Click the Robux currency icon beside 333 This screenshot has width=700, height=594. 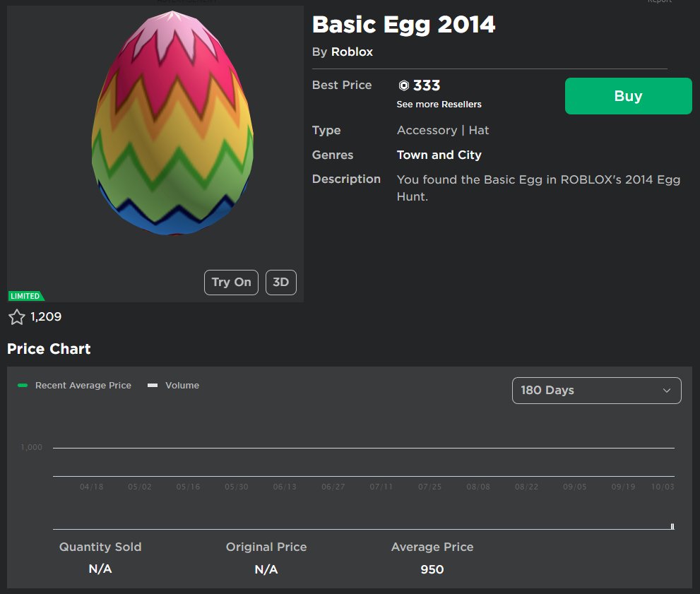pos(404,85)
